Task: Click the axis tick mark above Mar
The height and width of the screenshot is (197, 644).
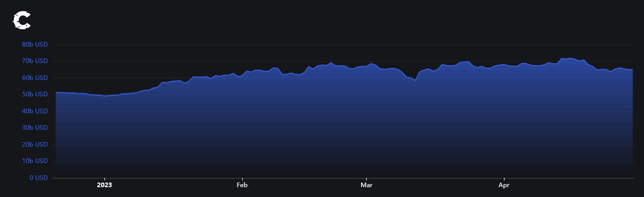Action: coord(366,179)
